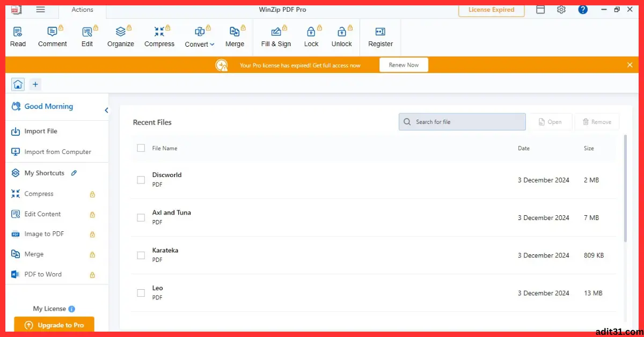This screenshot has height=337, width=644.
Task: Click the Good Morning greeting
Action: 49,106
